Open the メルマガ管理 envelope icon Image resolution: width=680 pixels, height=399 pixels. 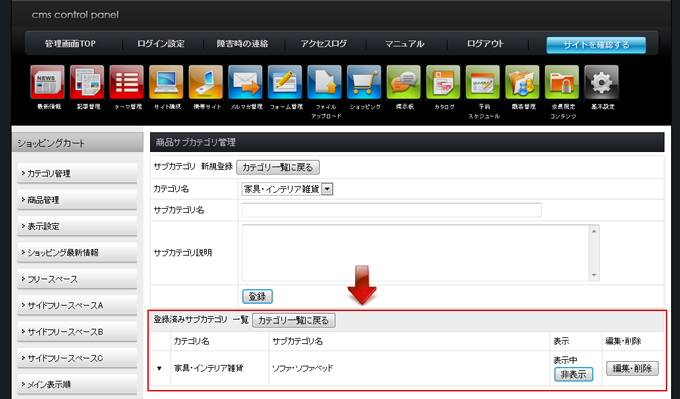pyautogui.click(x=245, y=82)
